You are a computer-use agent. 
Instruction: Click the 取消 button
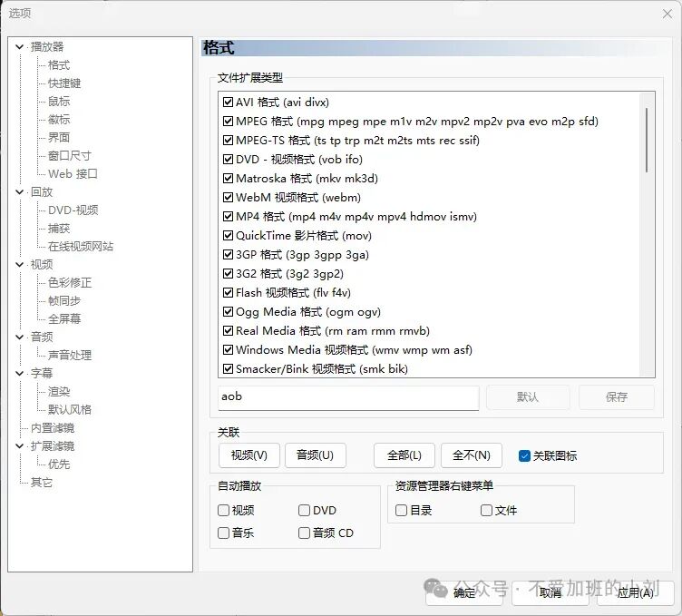point(550,592)
